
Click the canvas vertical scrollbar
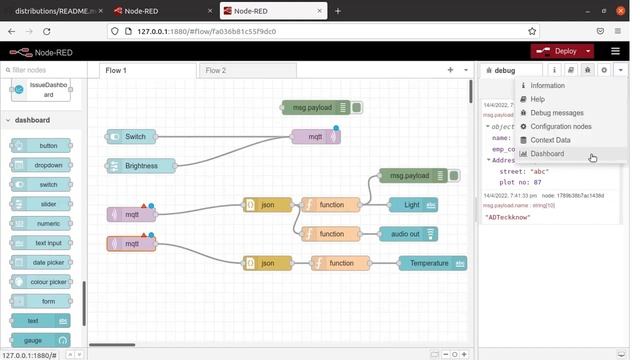pos(471,91)
